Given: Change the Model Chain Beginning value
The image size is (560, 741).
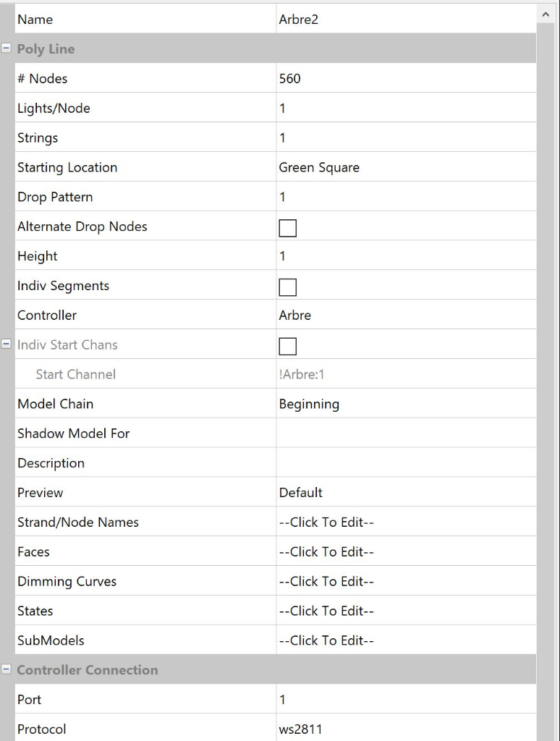Looking at the screenshot, I should click(x=405, y=404).
